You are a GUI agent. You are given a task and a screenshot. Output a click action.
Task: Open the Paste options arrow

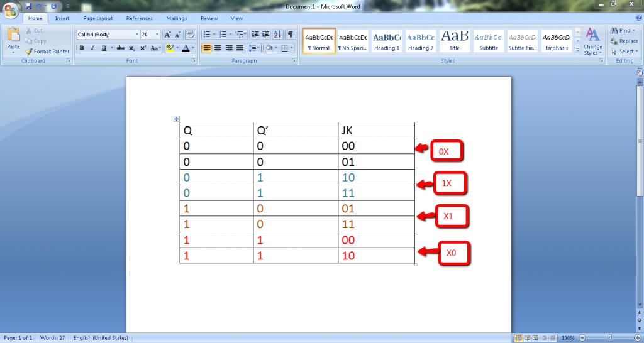13,53
